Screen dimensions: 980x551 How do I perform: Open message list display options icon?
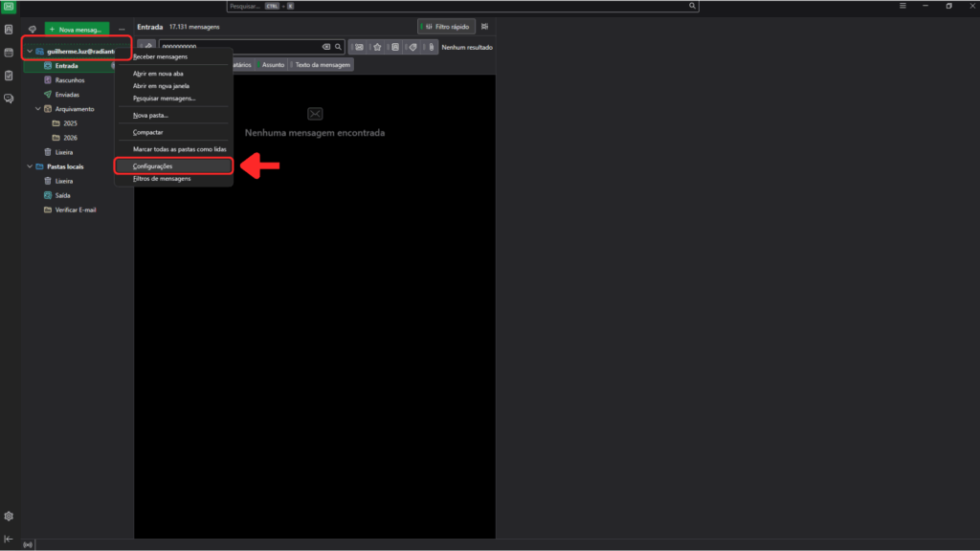click(x=484, y=27)
